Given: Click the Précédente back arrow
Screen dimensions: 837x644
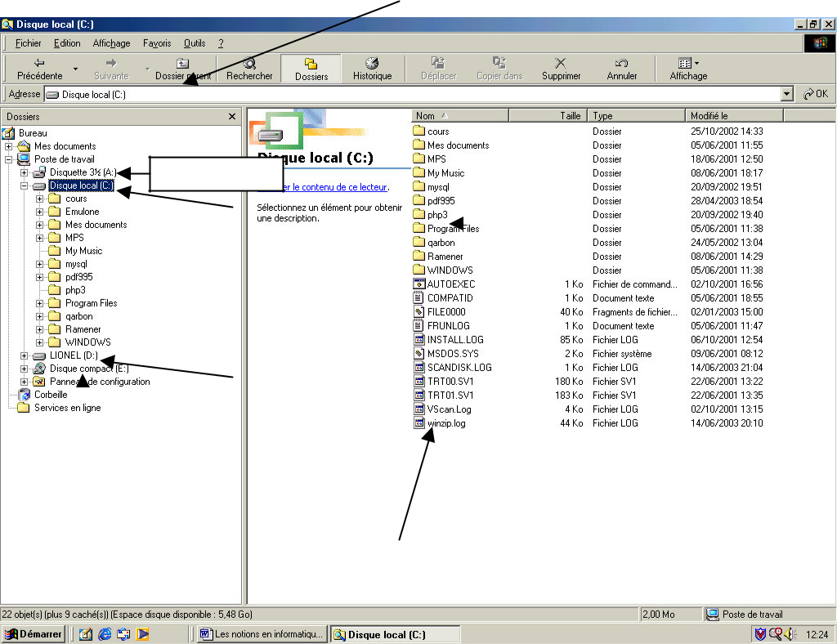Looking at the screenshot, I should tap(39, 68).
